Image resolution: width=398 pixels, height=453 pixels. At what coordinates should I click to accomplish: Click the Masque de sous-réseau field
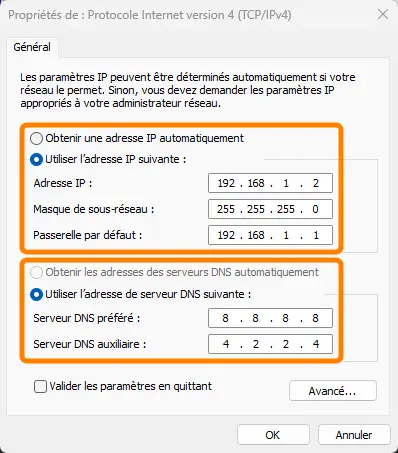[x=270, y=209]
